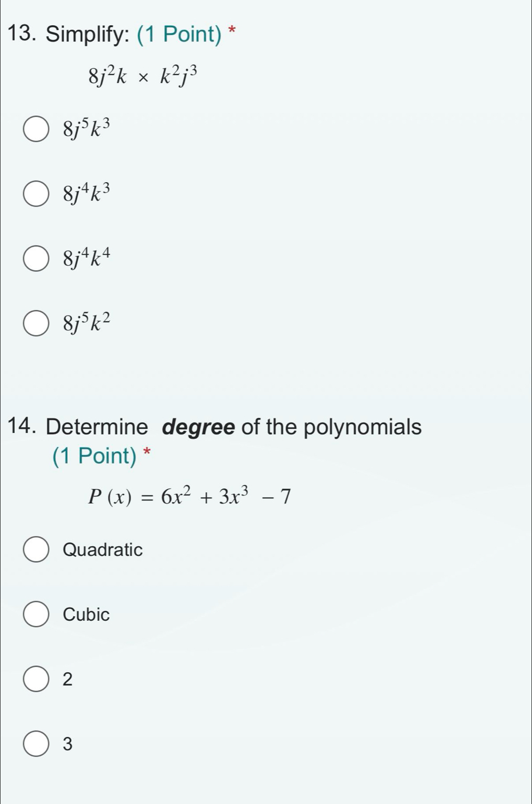532x804 pixels.
Task: Select the radio button for 8j⁵k³
Action: click(x=36, y=129)
